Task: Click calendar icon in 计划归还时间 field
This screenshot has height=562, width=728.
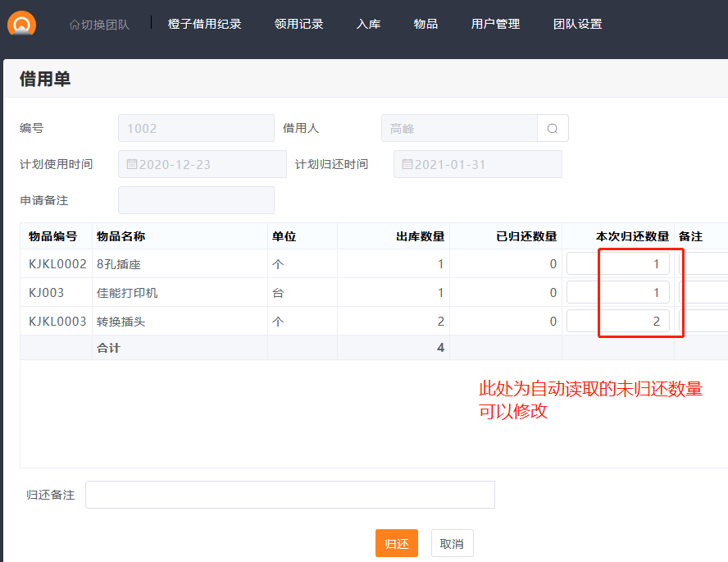Action: 407,164
